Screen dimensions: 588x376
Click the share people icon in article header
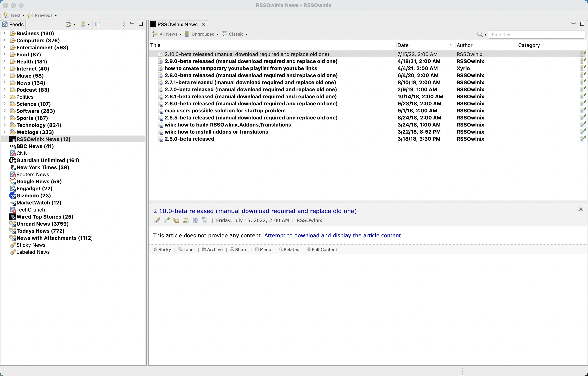tap(195, 220)
